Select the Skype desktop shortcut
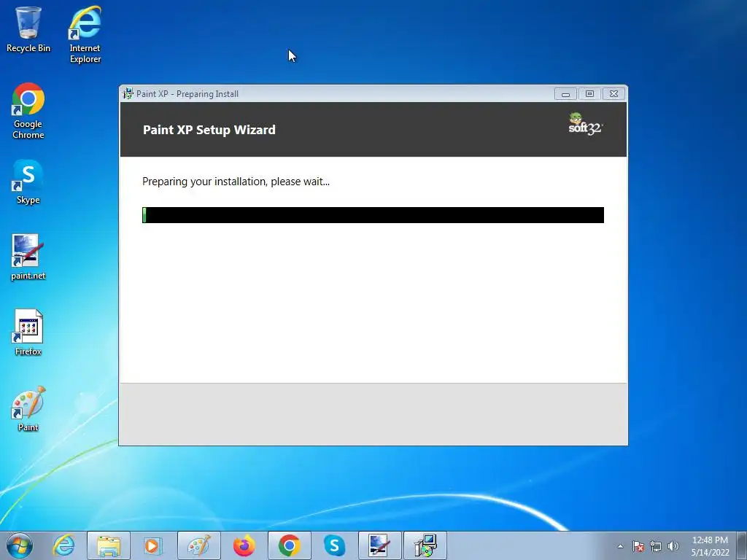The width and height of the screenshot is (747, 560). point(28,182)
